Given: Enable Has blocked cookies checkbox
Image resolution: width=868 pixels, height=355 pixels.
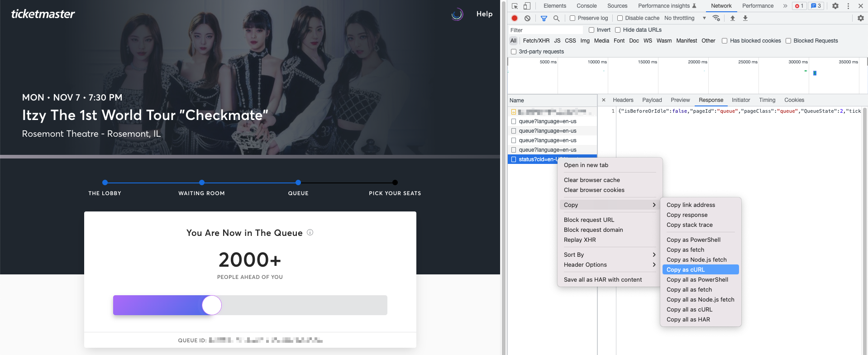Looking at the screenshot, I should pos(725,41).
